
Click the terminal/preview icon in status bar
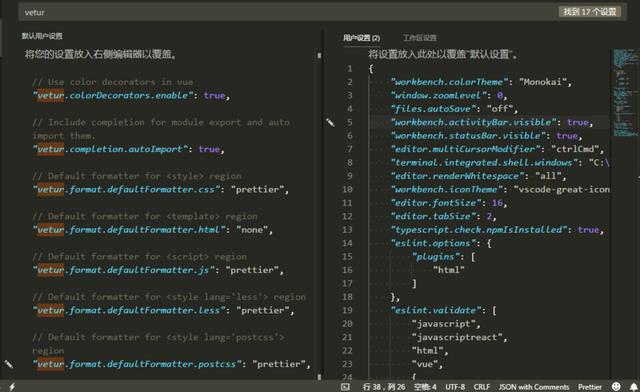[x=345, y=387]
